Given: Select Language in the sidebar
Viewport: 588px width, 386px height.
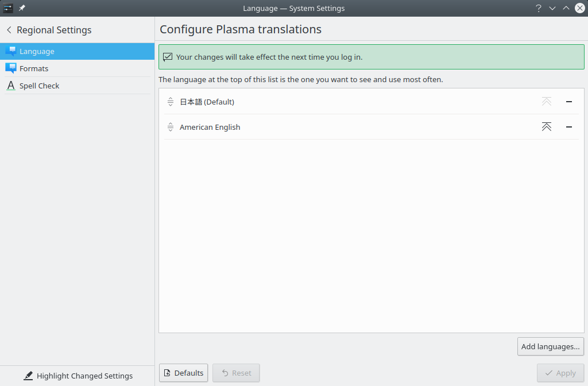Looking at the screenshot, I should [x=78, y=51].
